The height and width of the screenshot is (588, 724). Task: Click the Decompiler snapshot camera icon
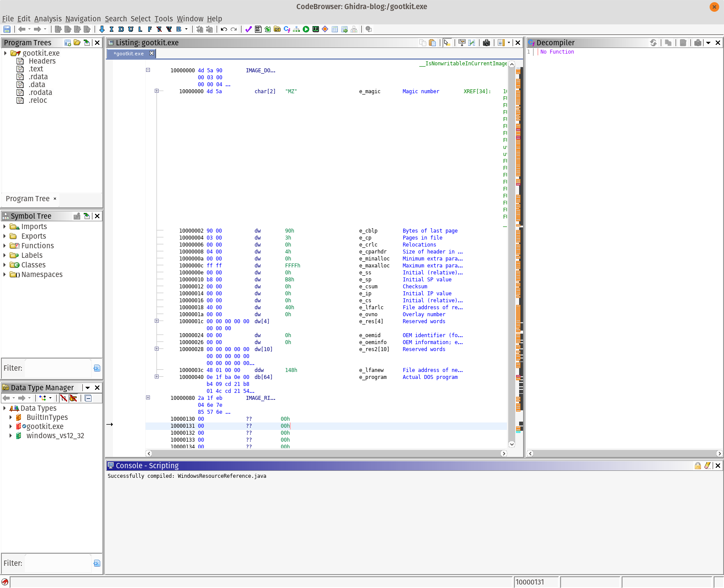point(698,43)
